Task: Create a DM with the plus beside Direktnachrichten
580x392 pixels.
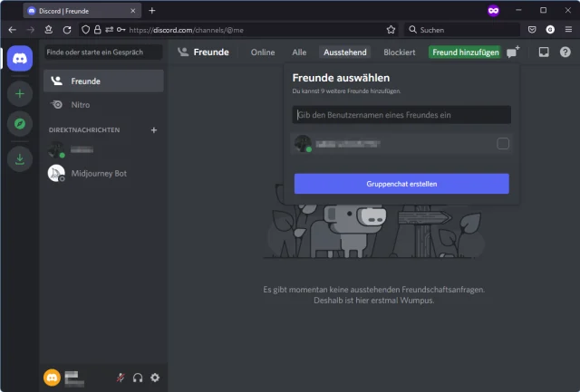Action: tap(153, 130)
